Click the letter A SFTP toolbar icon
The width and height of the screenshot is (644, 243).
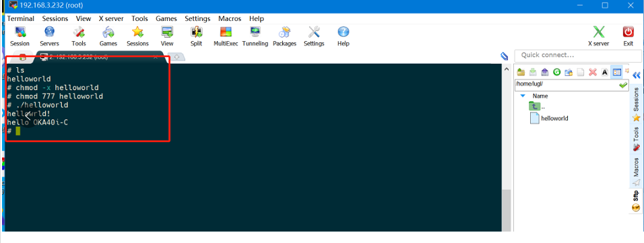click(604, 72)
